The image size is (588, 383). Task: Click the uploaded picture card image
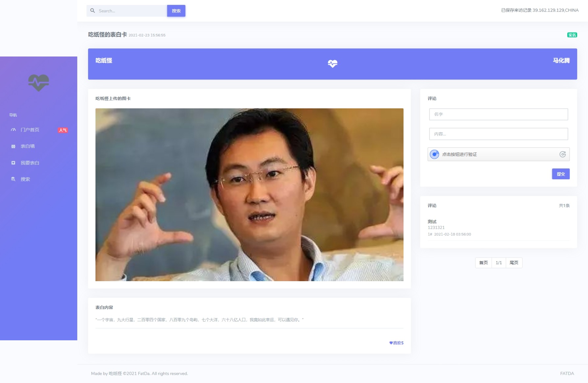(x=249, y=194)
